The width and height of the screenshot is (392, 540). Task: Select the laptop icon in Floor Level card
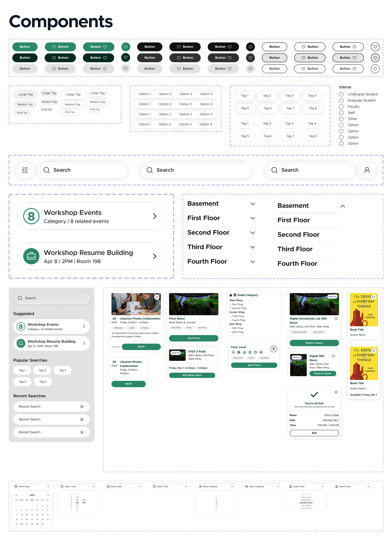coord(244,352)
